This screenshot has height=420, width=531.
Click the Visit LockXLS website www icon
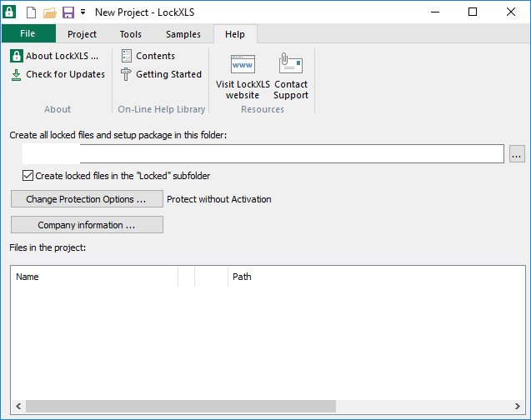coord(243,64)
